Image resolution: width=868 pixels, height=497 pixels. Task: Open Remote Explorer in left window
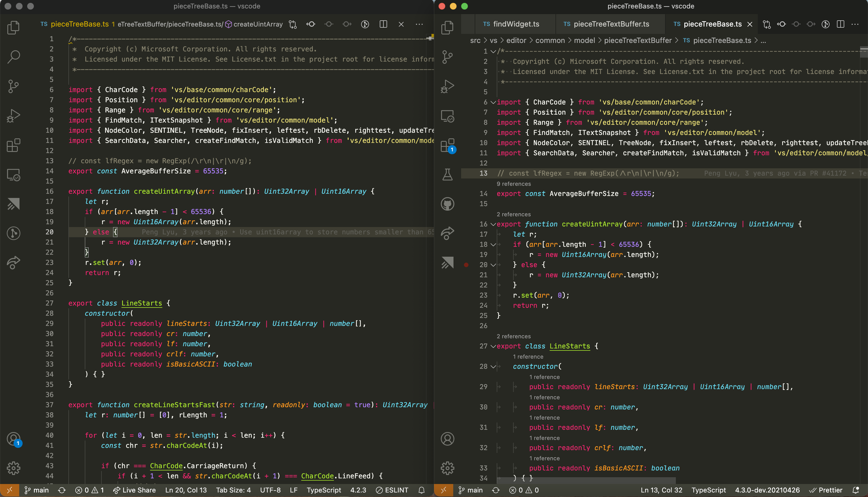coord(13,175)
